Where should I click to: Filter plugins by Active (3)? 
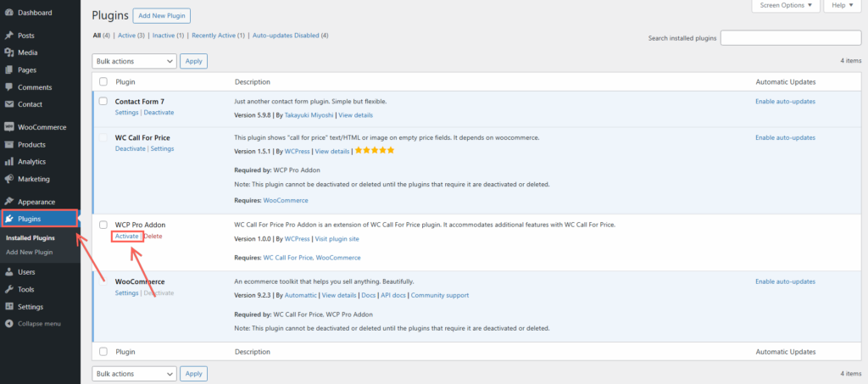pos(131,36)
